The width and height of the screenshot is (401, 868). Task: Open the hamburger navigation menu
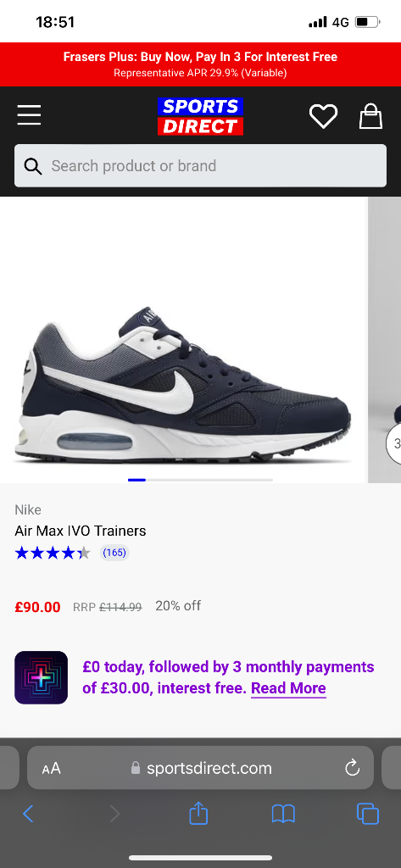(29, 115)
